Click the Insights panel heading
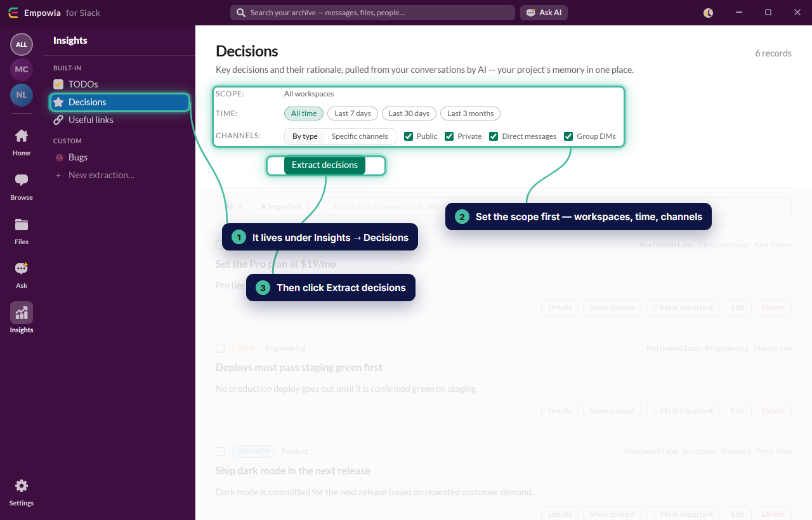Image resolution: width=812 pixels, height=520 pixels. [70, 41]
